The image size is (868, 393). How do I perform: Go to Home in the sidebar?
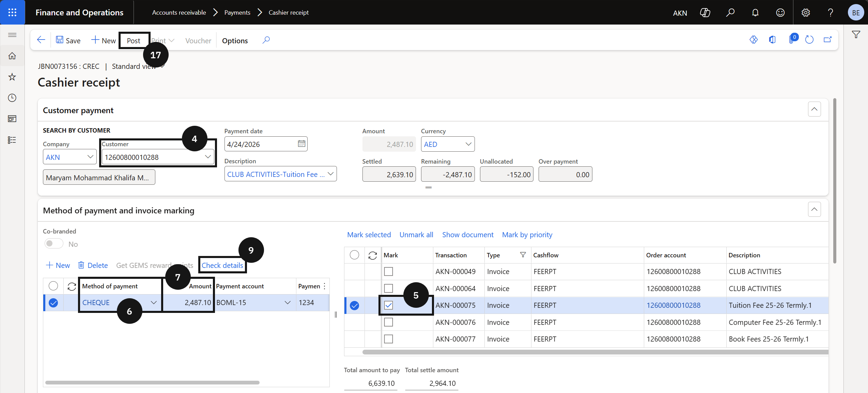pyautogui.click(x=12, y=56)
